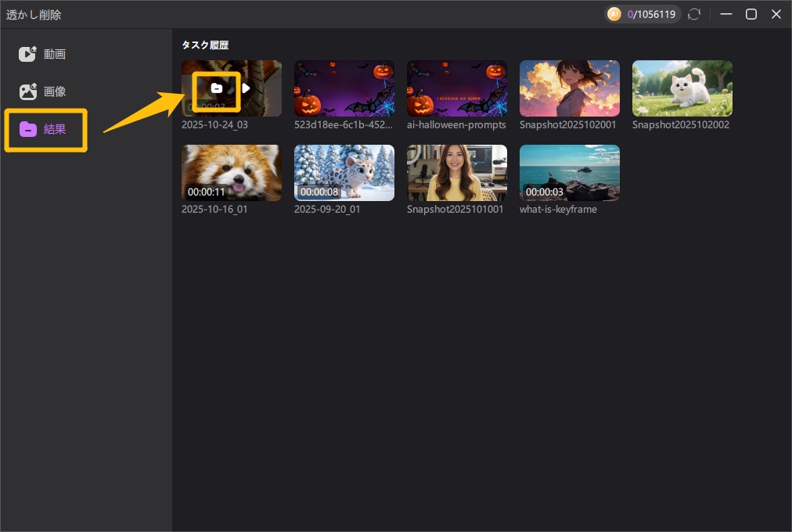Open the 523d18ee-6c1b-452 Halloween thumbnail

point(344,88)
